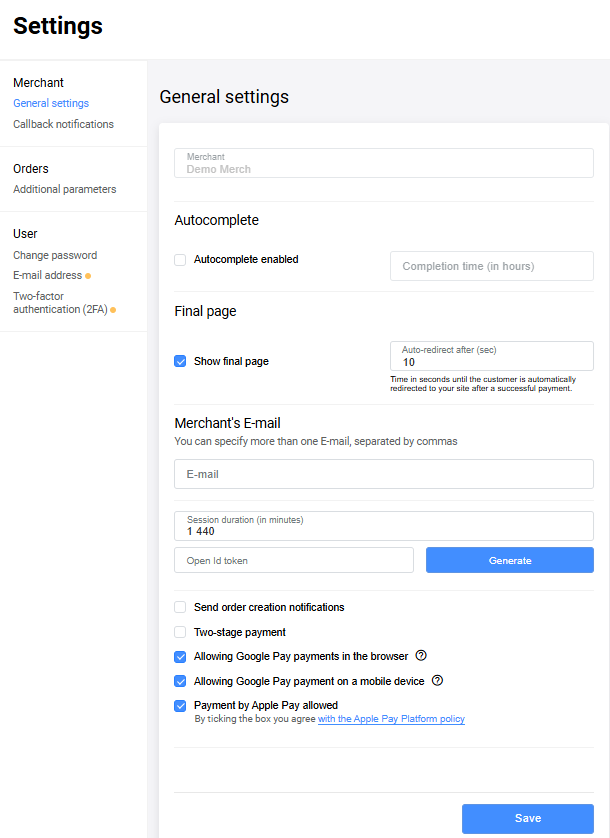610x838 pixels.
Task: Open Additional parameters under Orders
Action: coord(64,189)
